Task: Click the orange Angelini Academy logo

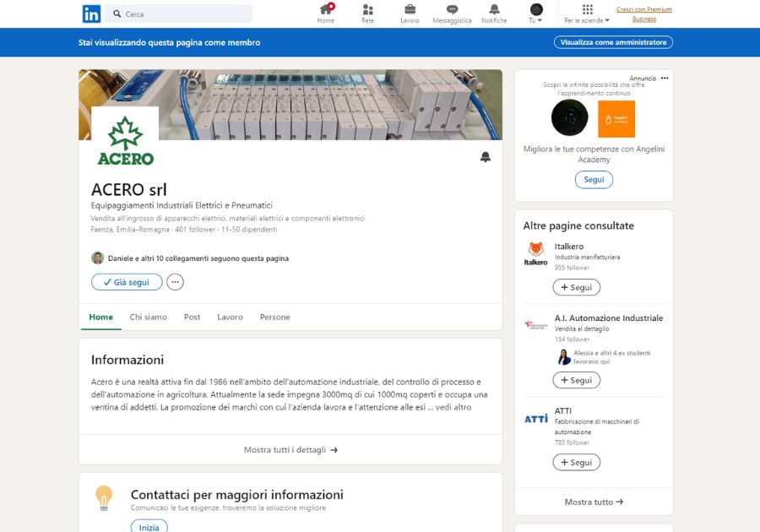Action: [616, 119]
